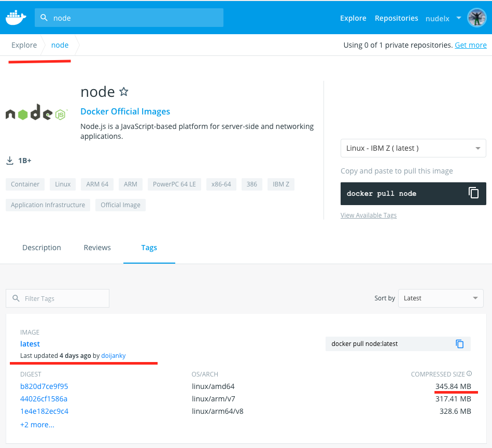
Task: Click the Application Infrastructure chip
Action: [48, 205]
